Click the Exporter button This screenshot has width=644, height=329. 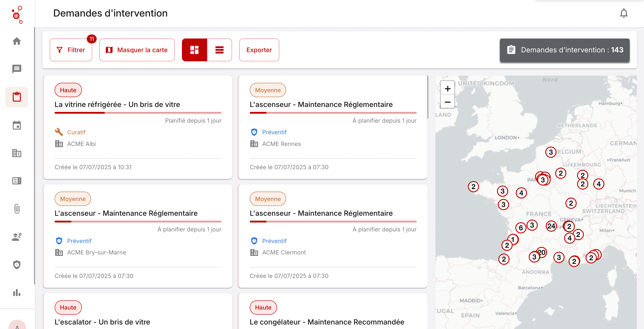click(x=259, y=50)
